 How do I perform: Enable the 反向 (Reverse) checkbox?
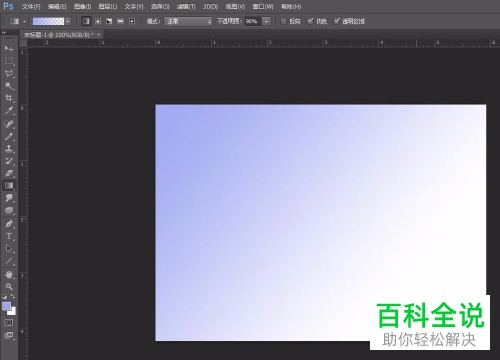(283, 21)
